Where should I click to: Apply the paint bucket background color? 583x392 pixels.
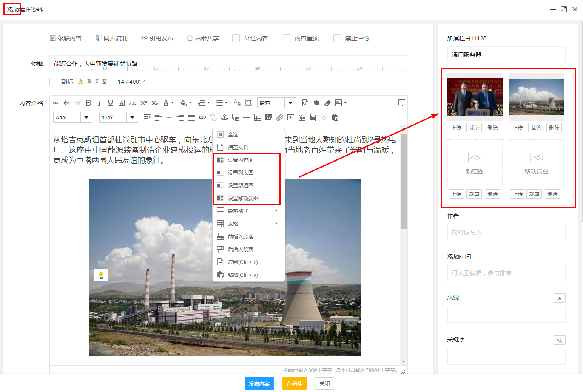[183, 103]
